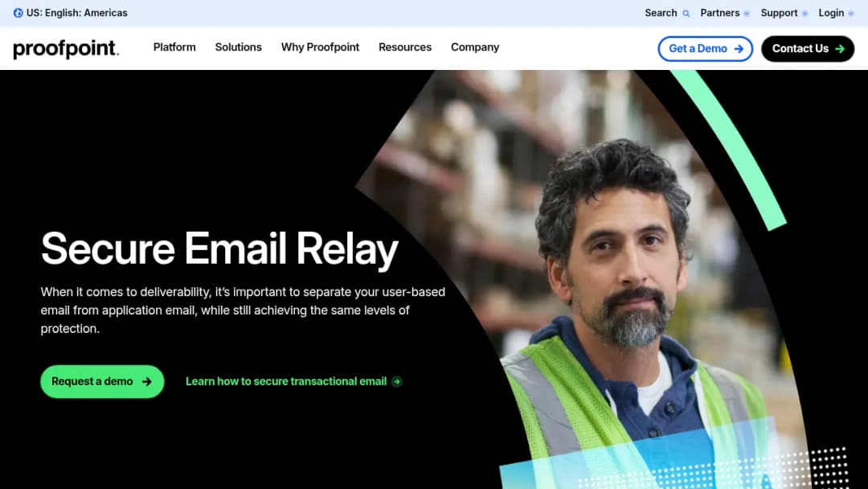Click the paragraph starting "When it comes to deliverability"

(243, 310)
